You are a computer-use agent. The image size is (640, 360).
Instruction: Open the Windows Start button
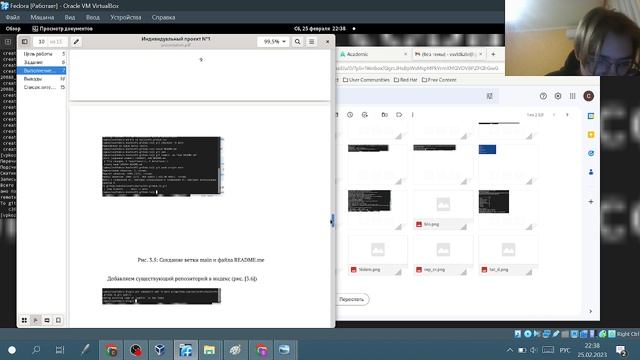[12, 350]
